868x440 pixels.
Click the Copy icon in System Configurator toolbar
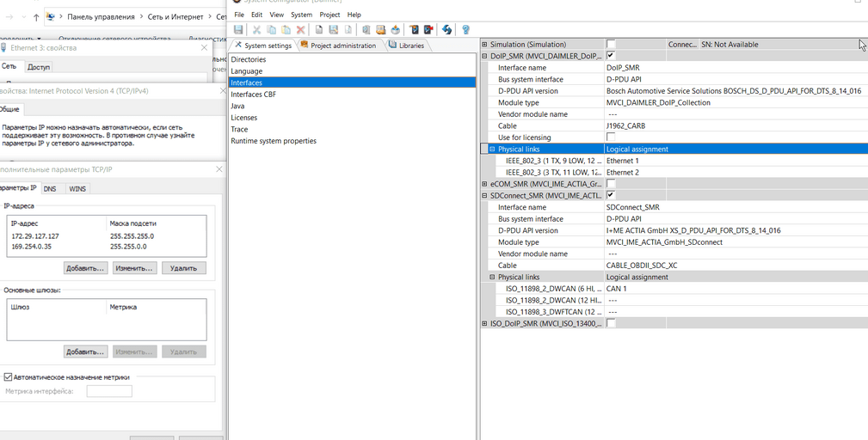pyautogui.click(x=271, y=30)
